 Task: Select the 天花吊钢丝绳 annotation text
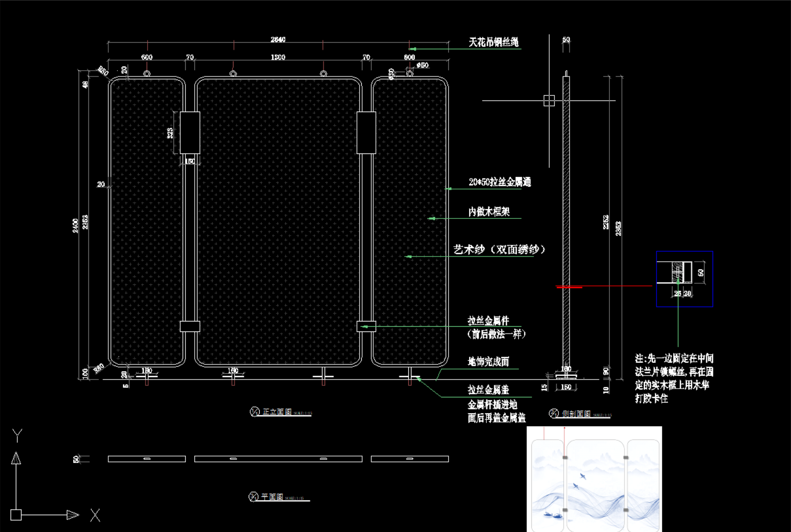click(x=494, y=42)
